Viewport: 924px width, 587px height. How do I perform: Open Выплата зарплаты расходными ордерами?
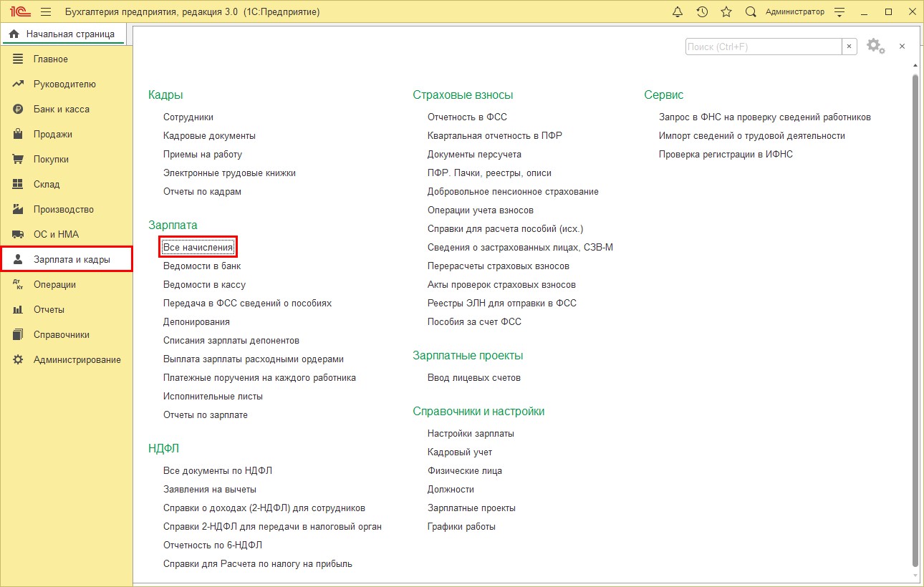pyautogui.click(x=254, y=359)
